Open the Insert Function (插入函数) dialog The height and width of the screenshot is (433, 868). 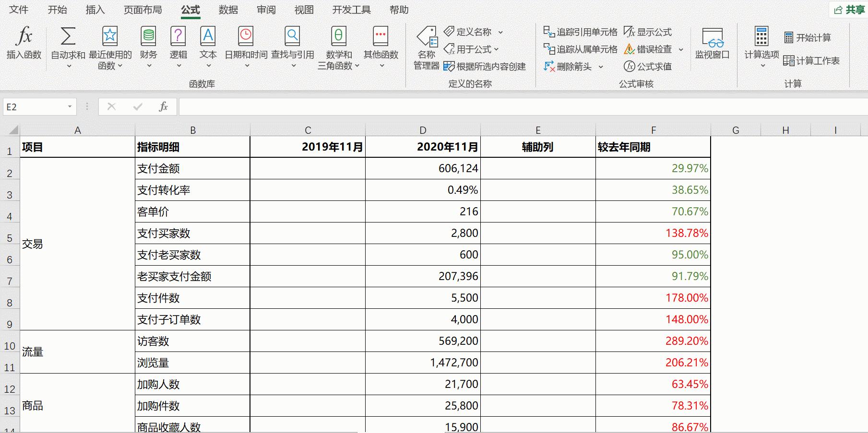[x=24, y=46]
